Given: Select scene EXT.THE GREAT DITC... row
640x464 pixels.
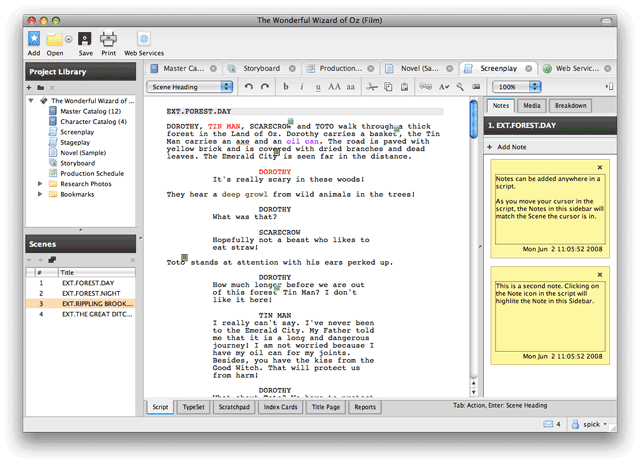Looking at the screenshot, I should click(81, 314).
